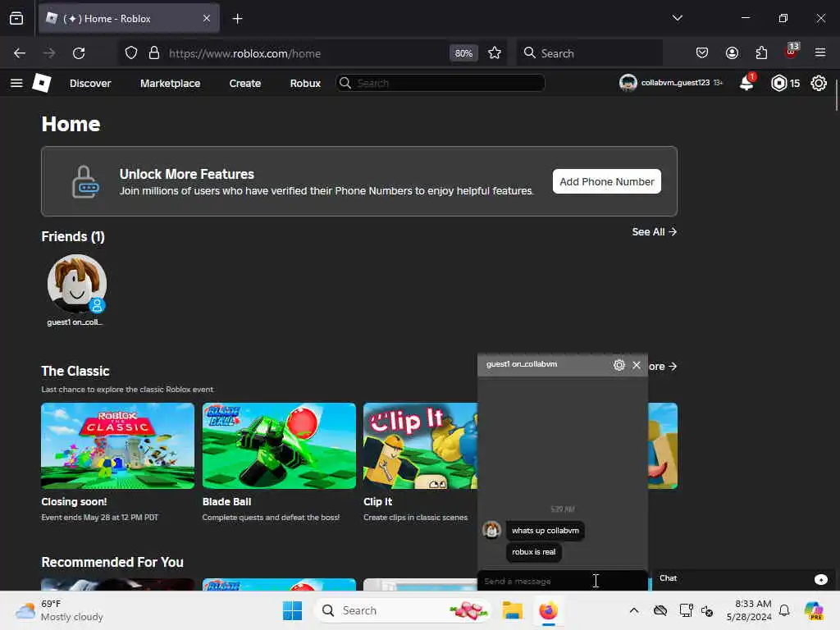Open Firefox account icon
The width and height of the screenshot is (840, 630).
click(x=732, y=53)
